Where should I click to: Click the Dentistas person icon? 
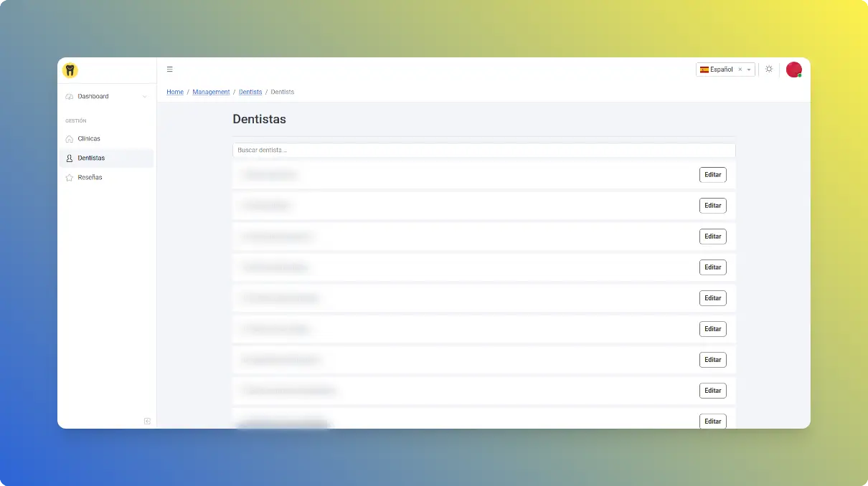70,158
